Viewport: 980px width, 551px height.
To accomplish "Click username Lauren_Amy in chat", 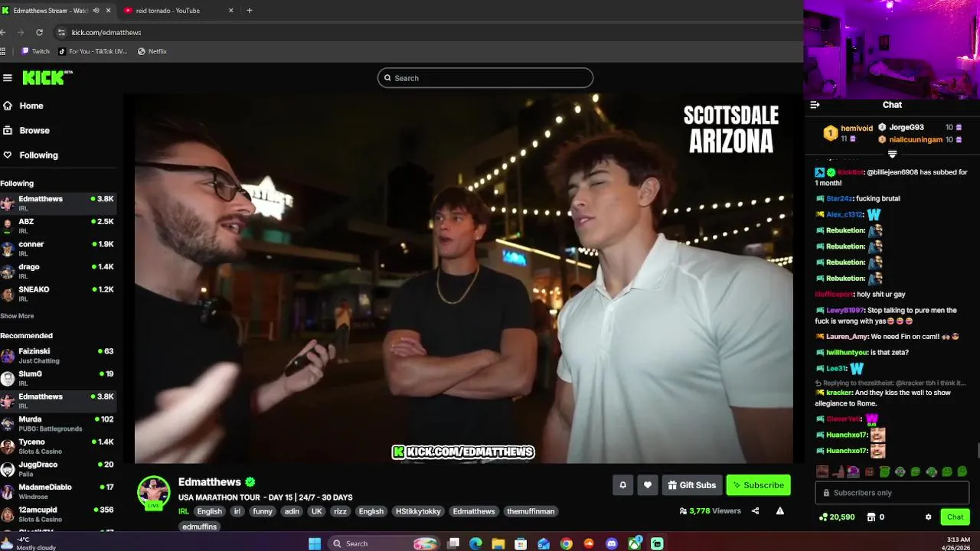I will coord(847,337).
